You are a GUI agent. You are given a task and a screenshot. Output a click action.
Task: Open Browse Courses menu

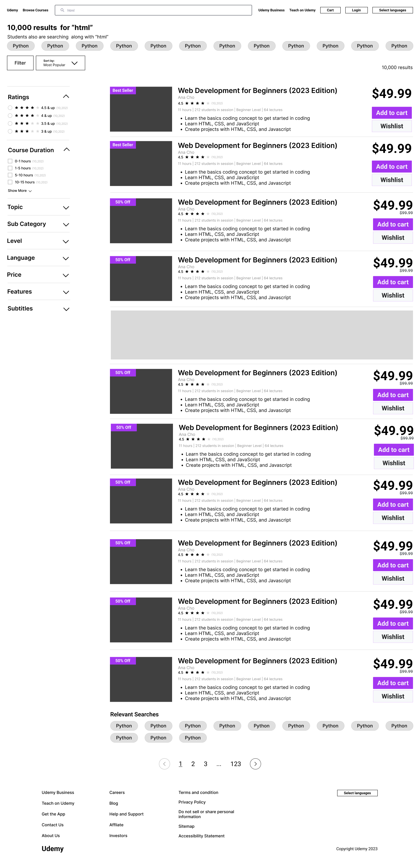35,10
